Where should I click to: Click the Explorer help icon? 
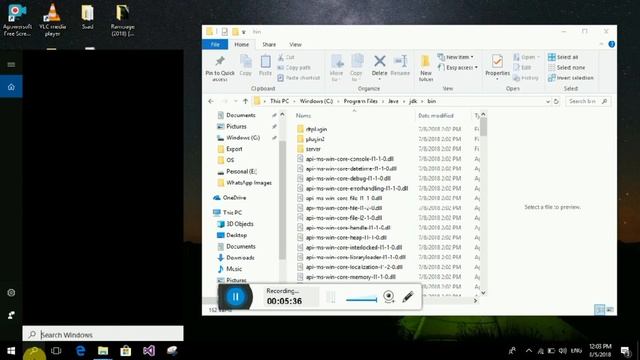point(611,44)
